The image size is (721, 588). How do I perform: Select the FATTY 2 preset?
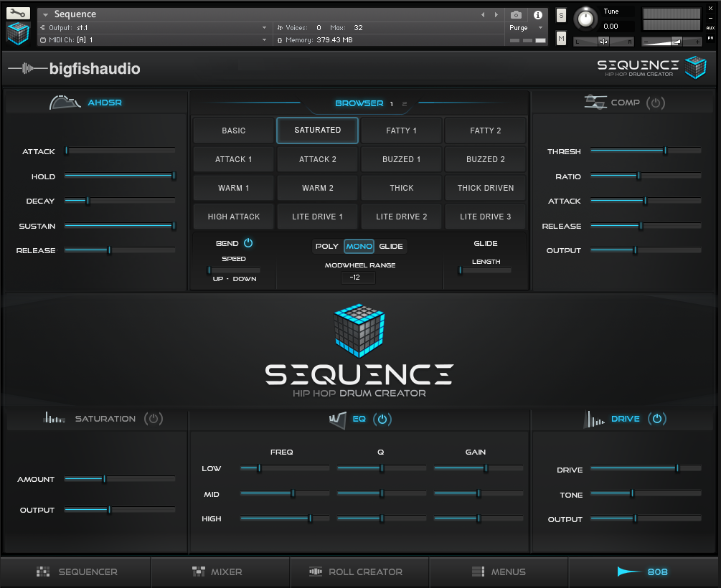click(x=486, y=131)
